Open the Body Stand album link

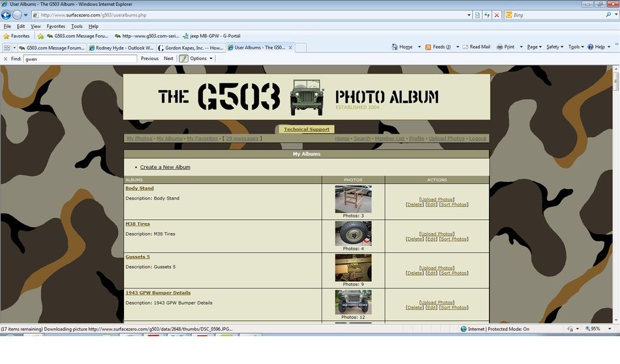pyautogui.click(x=140, y=188)
